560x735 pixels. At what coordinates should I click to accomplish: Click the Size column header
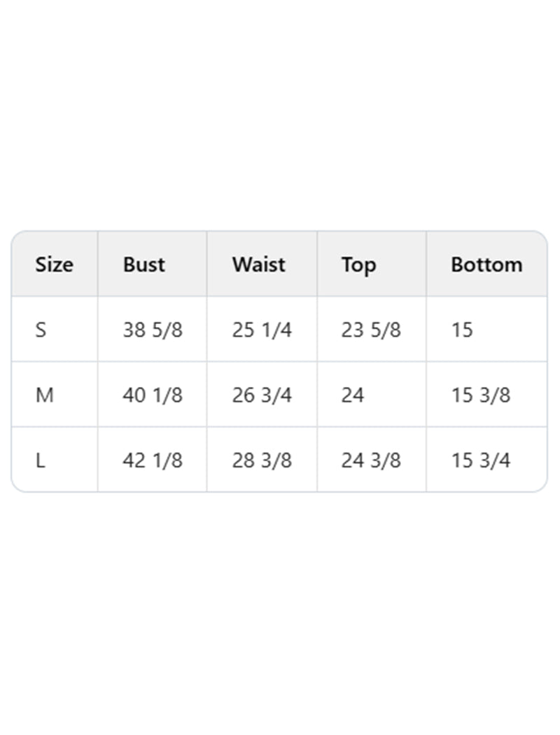click(x=54, y=265)
